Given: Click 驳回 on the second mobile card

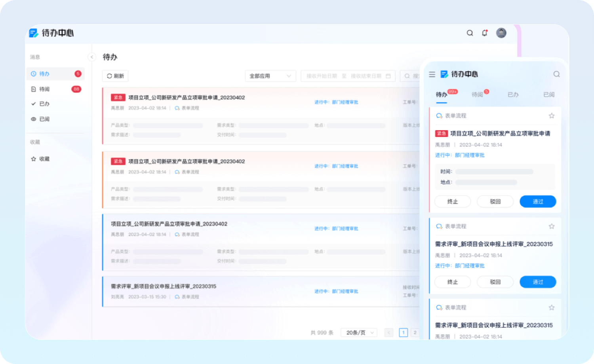Looking at the screenshot, I should point(495,282).
